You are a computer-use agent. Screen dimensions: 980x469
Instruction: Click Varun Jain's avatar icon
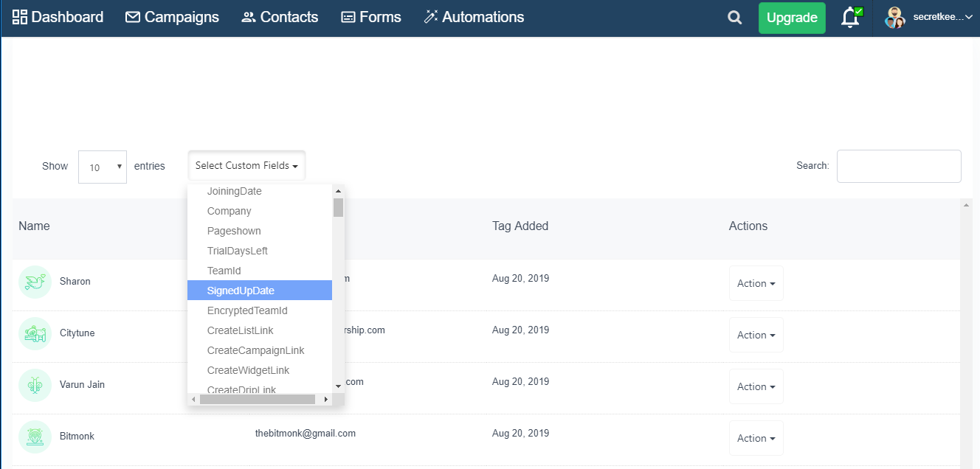(35, 385)
